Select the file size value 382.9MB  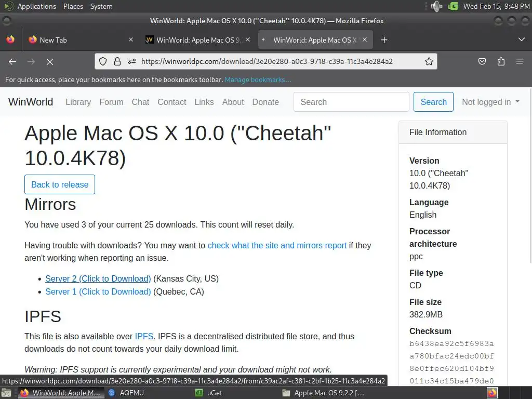tap(426, 314)
